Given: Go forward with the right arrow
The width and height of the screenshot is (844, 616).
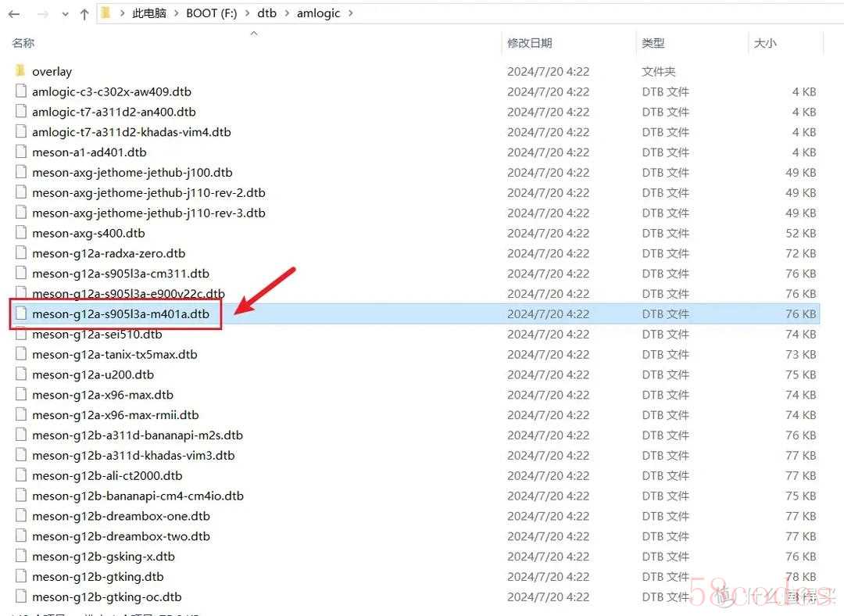Looking at the screenshot, I should (43, 14).
